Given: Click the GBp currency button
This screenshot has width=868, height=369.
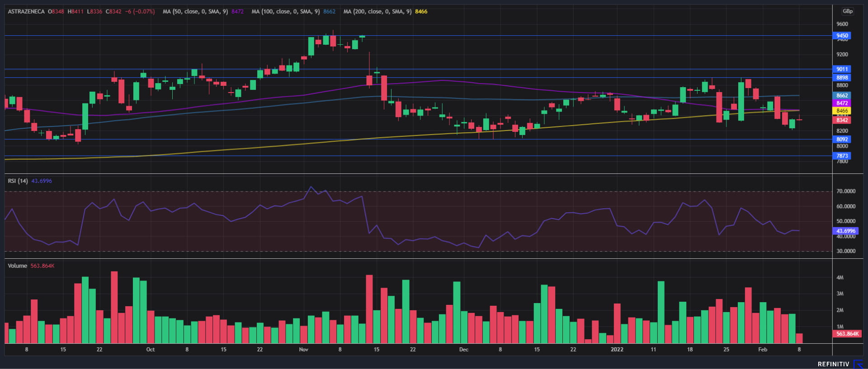Looking at the screenshot, I should pos(847,11).
